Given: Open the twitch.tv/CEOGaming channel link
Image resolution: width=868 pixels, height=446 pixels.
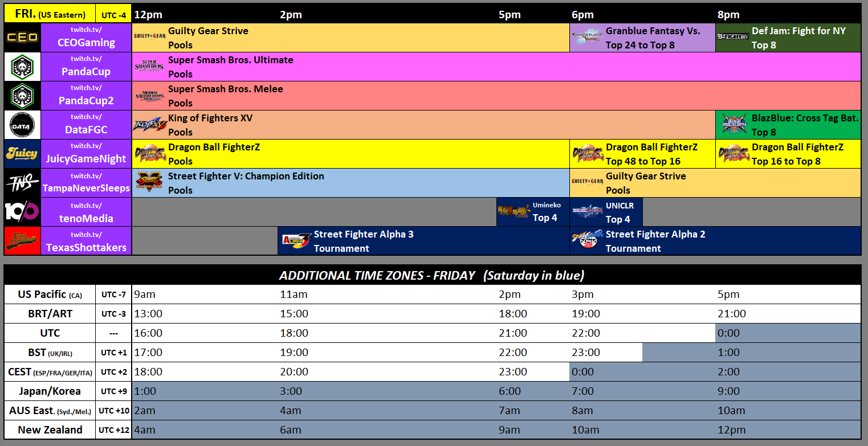Looking at the screenshot, I should tap(86, 37).
